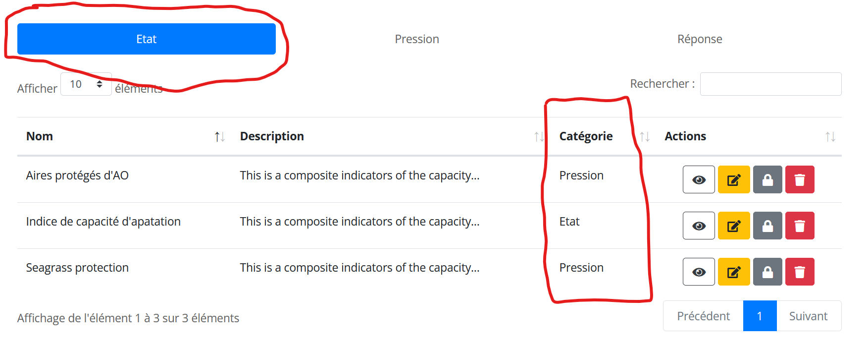Image resolution: width=868 pixels, height=351 pixels.
Task: Go to the Suivant page
Action: pos(808,316)
